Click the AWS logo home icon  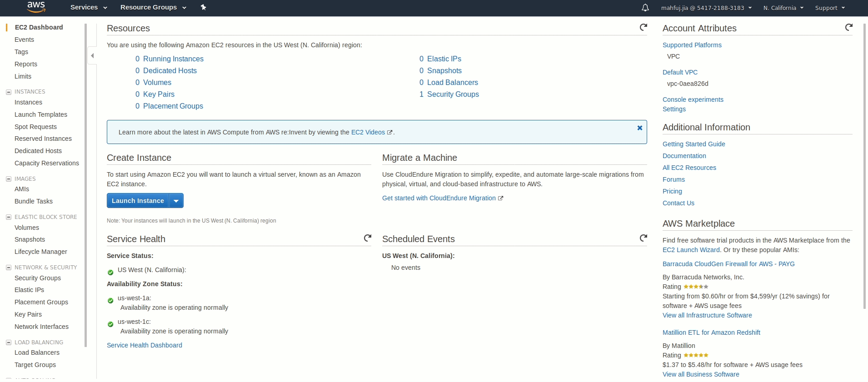pos(36,7)
